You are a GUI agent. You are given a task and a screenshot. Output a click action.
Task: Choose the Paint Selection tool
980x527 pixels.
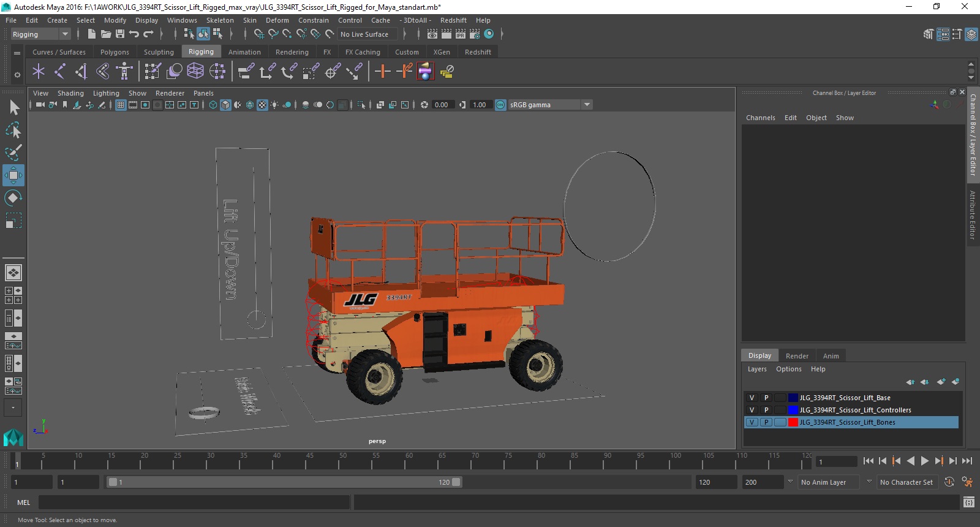(x=13, y=153)
